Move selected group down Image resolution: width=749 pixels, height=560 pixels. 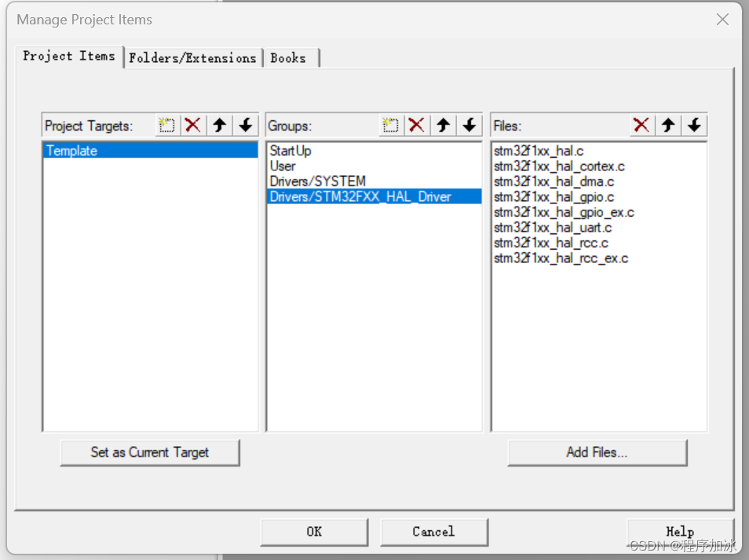469,125
